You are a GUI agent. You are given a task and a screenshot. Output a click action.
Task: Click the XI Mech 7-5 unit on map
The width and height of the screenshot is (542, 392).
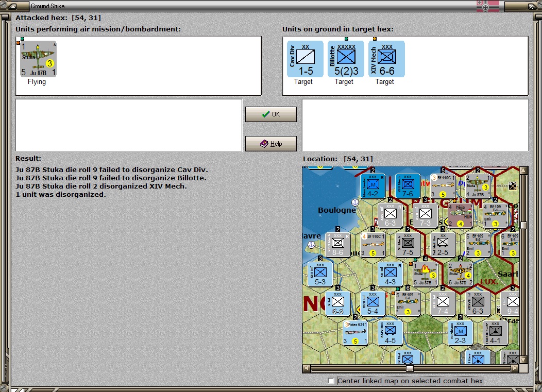pyautogui.click(x=408, y=245)
